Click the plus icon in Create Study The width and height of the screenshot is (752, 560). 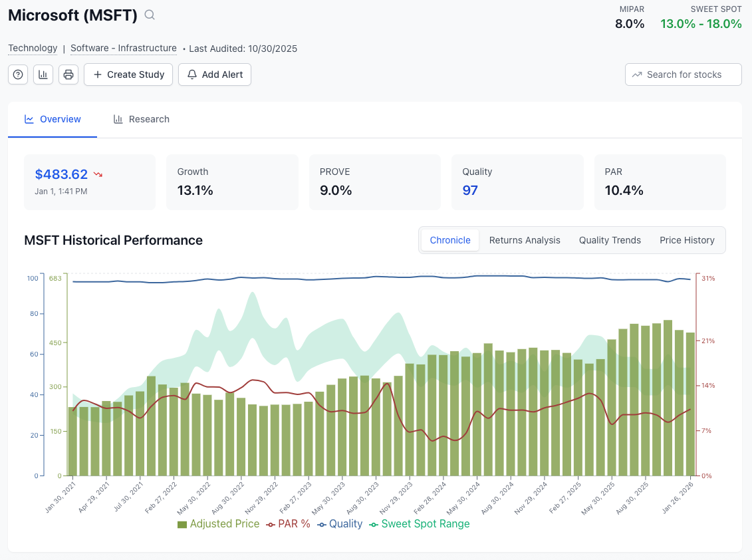[x=98, y=74]
